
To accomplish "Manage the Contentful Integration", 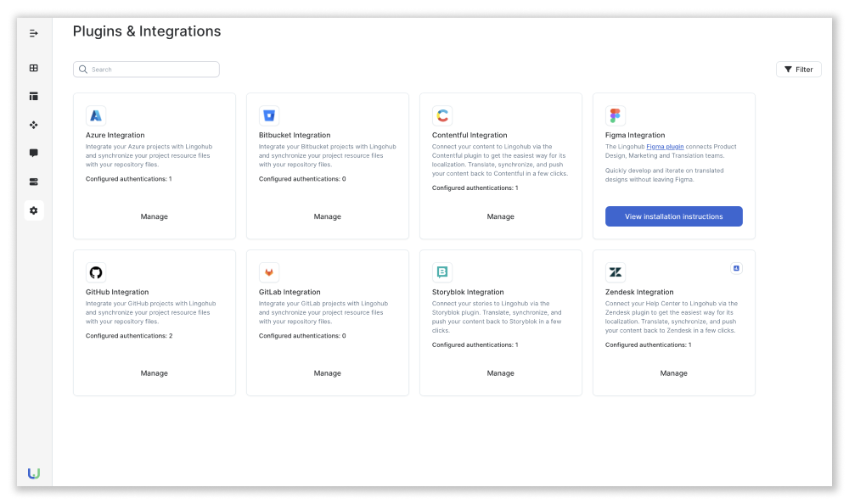I will pos(500,216).
